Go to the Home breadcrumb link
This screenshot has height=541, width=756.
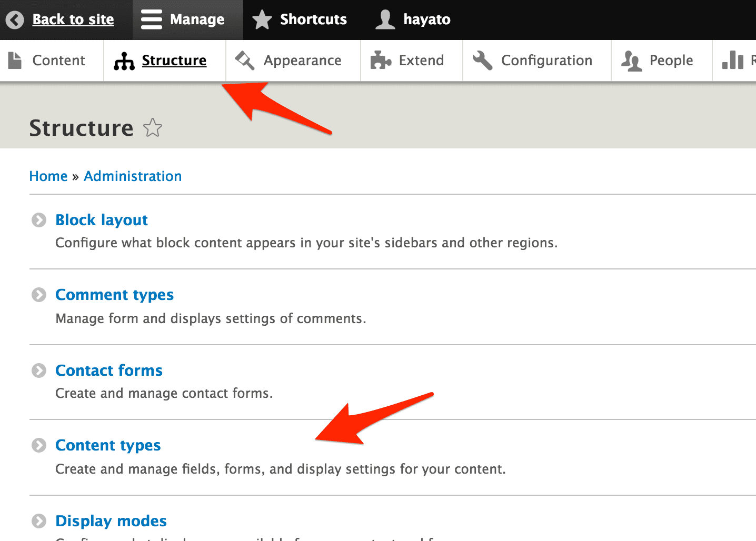[x=48, y=176]
